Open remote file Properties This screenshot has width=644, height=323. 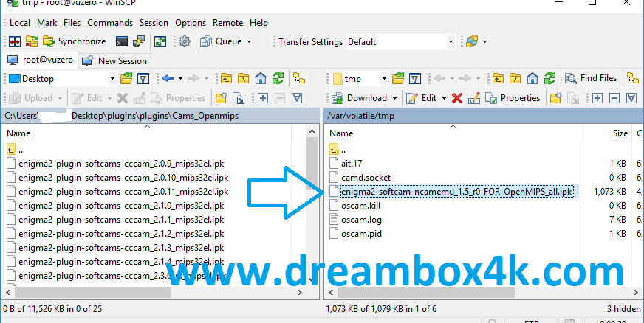pyautogui.click(x=512, y=98)
